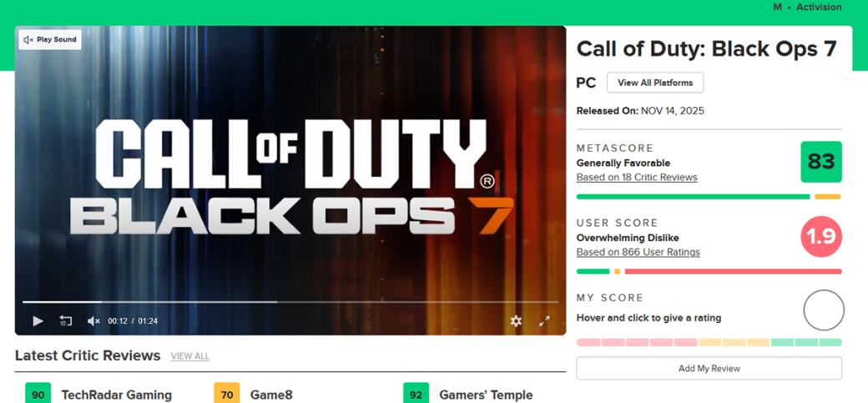Click the Overwhelming Dislike label
The image size is (868, 403).
[628, 238]
